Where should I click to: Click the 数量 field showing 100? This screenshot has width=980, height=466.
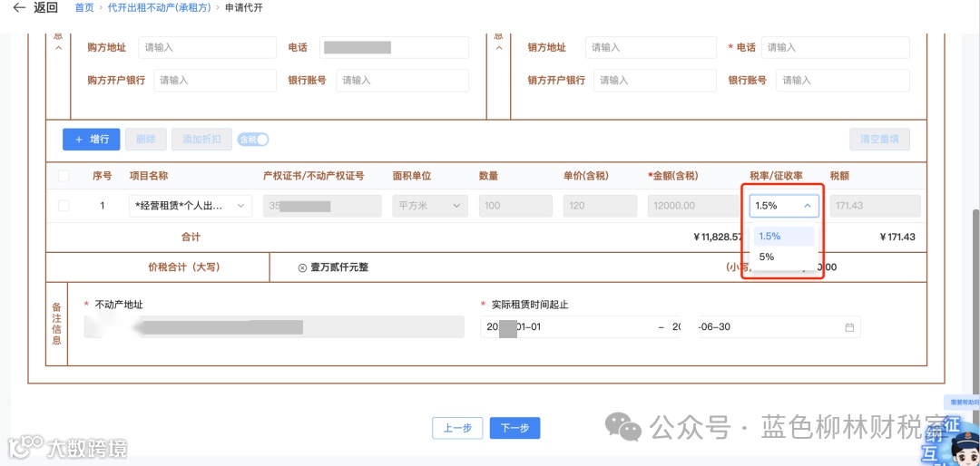click(x=515, y=206)
